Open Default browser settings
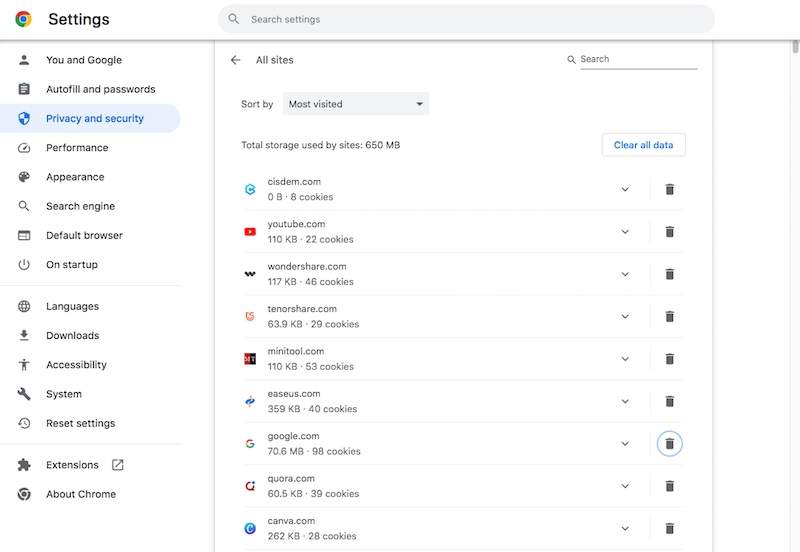The width and height of the screenshot is (800, 552). 90,235
